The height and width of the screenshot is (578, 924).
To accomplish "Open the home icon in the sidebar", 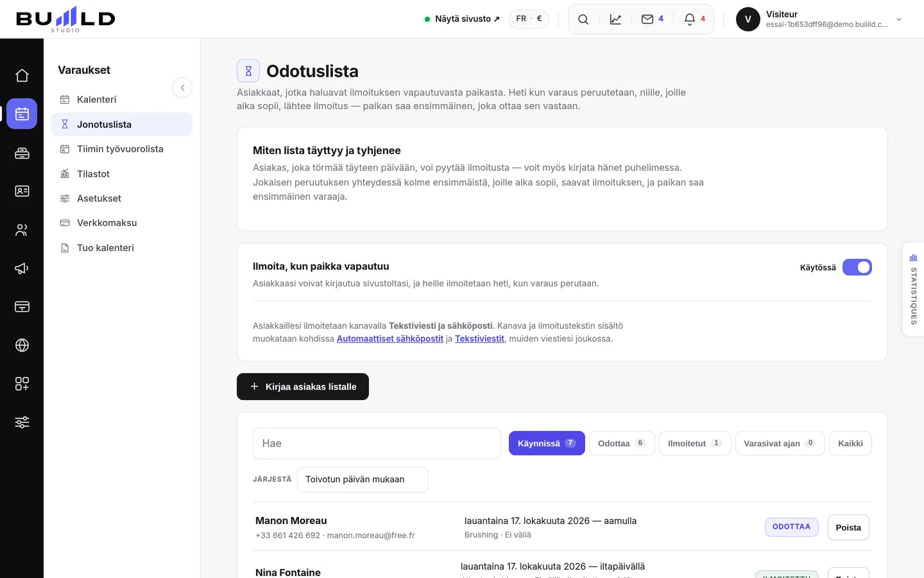I will tap(22, 76).
